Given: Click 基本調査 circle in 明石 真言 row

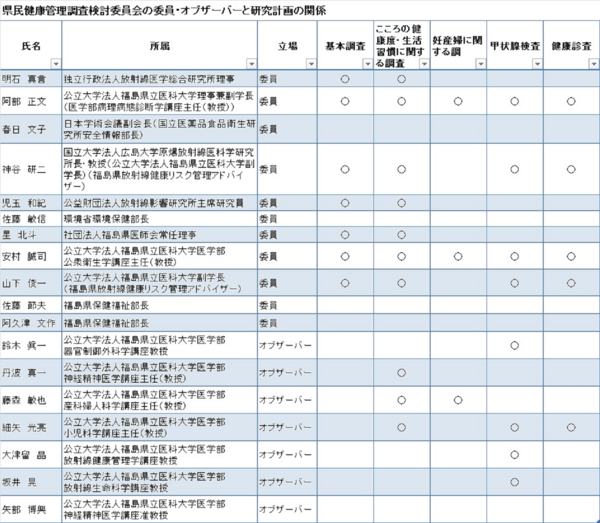Looking at the screenshot, I should (x=345, y=79).
